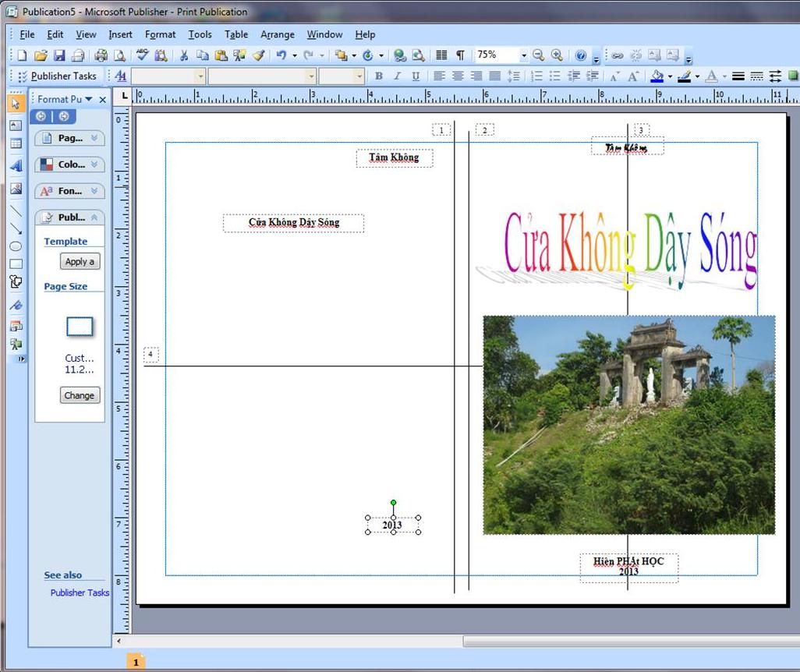Select the Arrow line tool

click(16, 228)
